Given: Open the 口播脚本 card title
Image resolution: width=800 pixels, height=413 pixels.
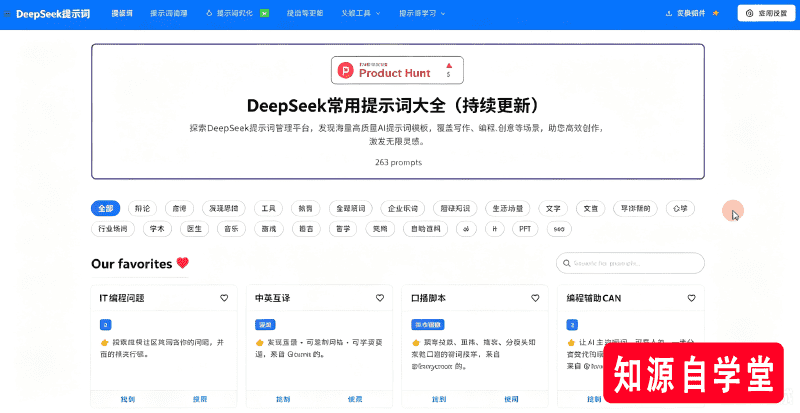Looking at the screenshot, I should coord(429,298).
